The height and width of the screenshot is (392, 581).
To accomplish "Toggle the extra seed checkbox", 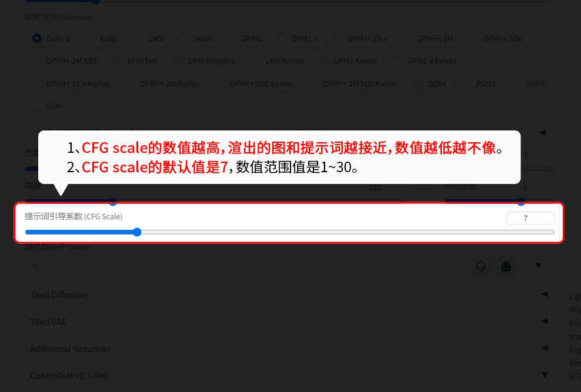I will pyautogui.click(x=525, y=266).
